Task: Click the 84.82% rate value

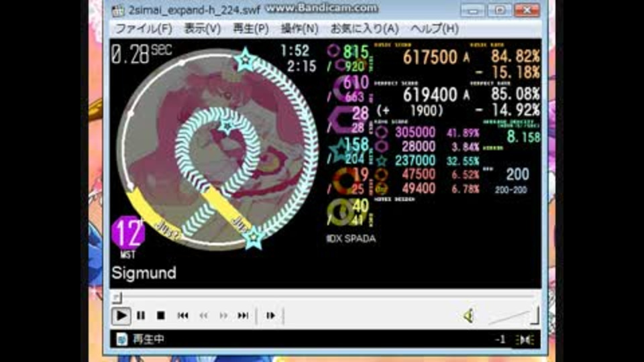Action: tap(515, 57)
